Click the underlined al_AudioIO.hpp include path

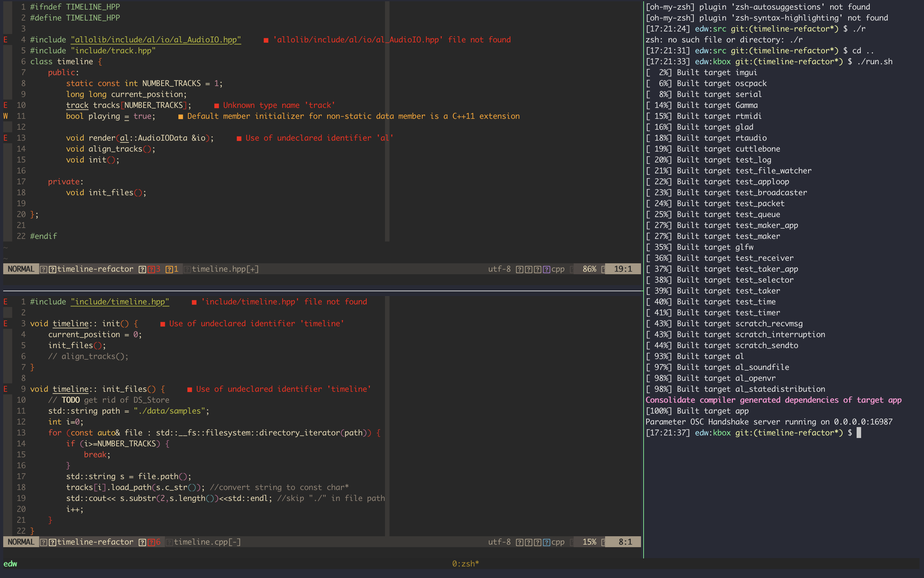tap(156, 40)
